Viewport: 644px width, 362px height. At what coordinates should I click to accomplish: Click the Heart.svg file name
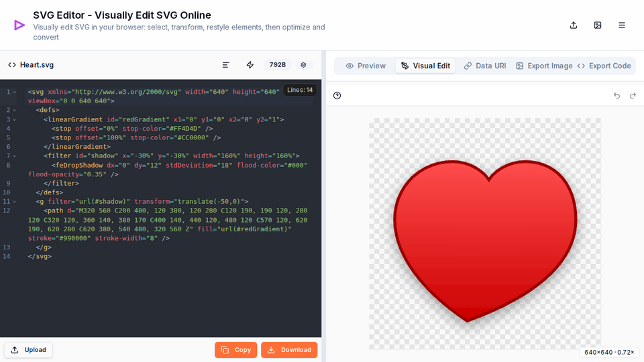[37, 65]
